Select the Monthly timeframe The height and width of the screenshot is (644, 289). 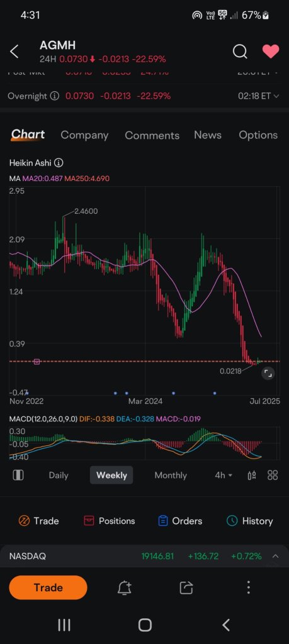click(171, 475)
